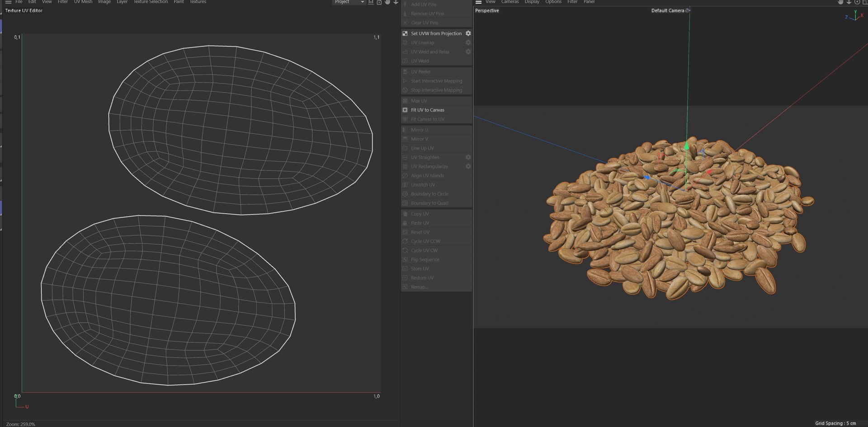Click the Zoom: 259.0% status text
Image resolution: width=868 pixels, height=427 pixels.
pyautogui.click(x=20, y=424)
